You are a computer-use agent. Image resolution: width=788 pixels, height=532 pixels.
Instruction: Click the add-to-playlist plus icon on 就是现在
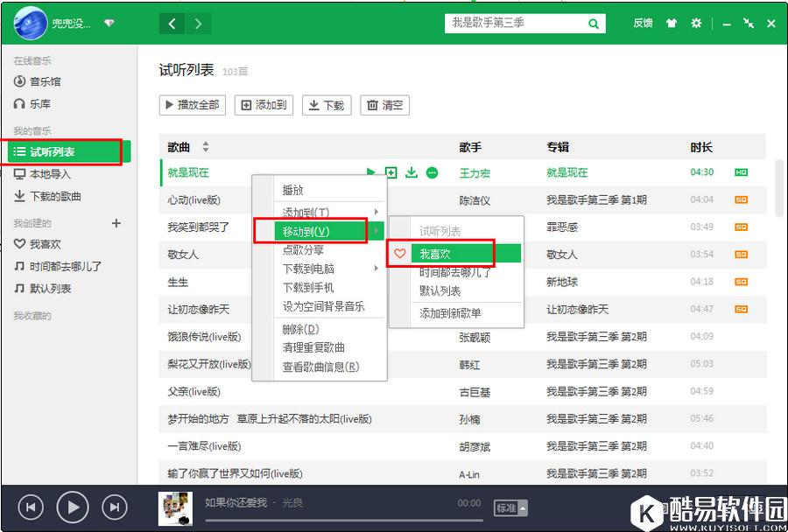[391, 172]
